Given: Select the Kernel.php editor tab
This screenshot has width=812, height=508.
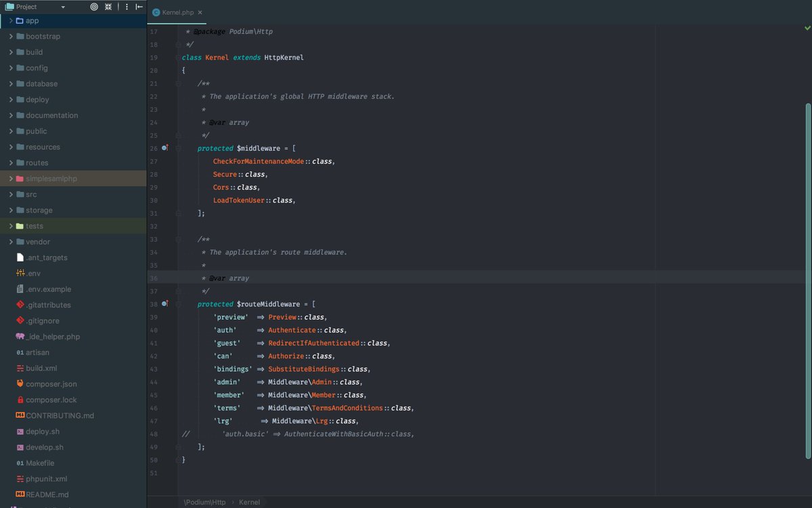Looking at the screenshot, I should [x=177, y=12].
